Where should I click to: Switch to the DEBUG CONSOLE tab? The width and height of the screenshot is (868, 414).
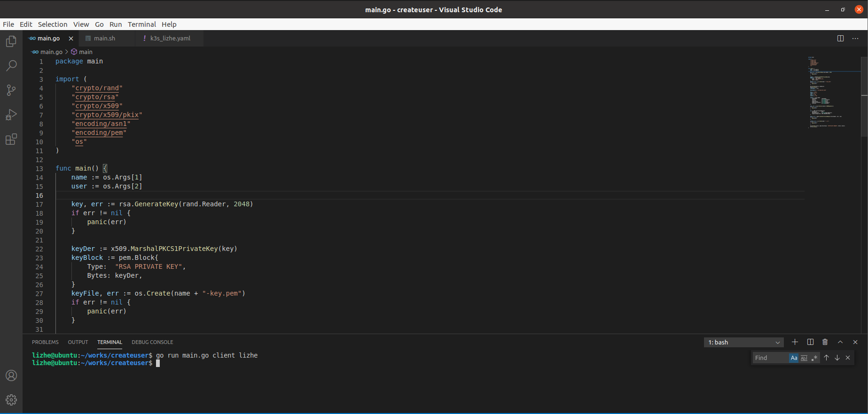(152, 342)
